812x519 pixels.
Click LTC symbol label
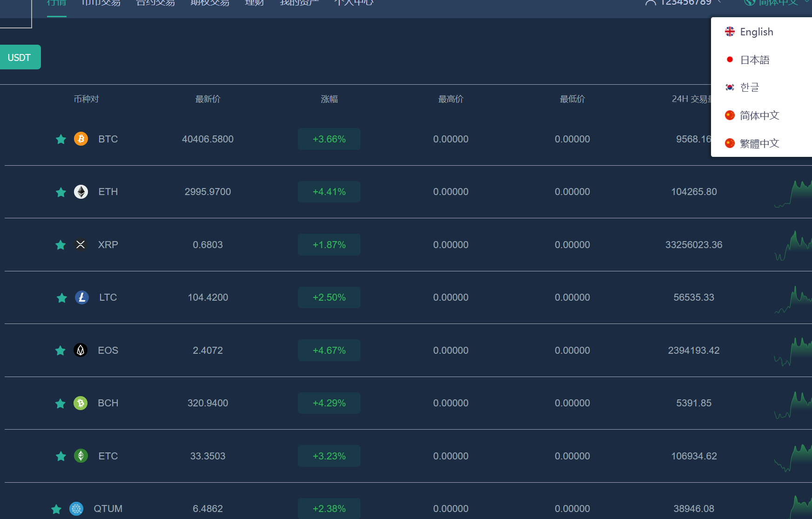108,297
